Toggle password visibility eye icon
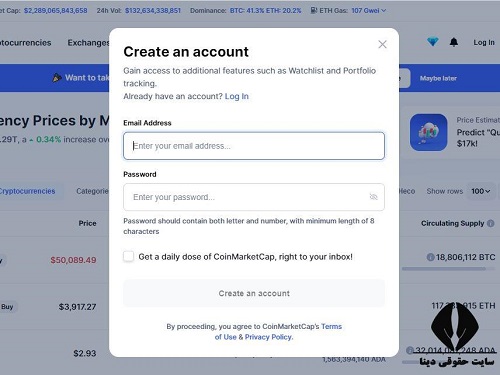 pos(373,197)
